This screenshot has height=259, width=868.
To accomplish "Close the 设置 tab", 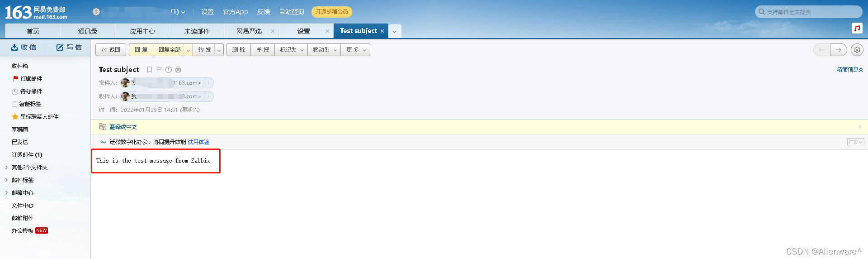I will click(x=327, y=31).
